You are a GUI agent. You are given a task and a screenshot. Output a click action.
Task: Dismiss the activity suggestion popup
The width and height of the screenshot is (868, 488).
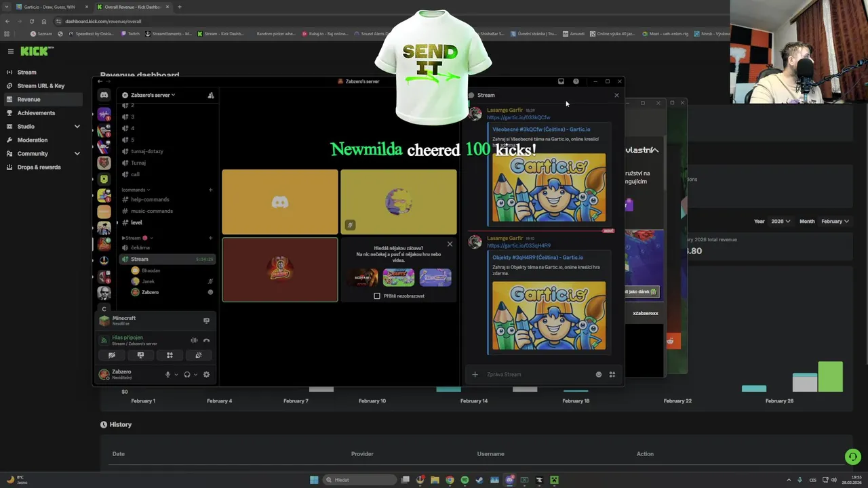pyautogui.click(x=450, y=244)
